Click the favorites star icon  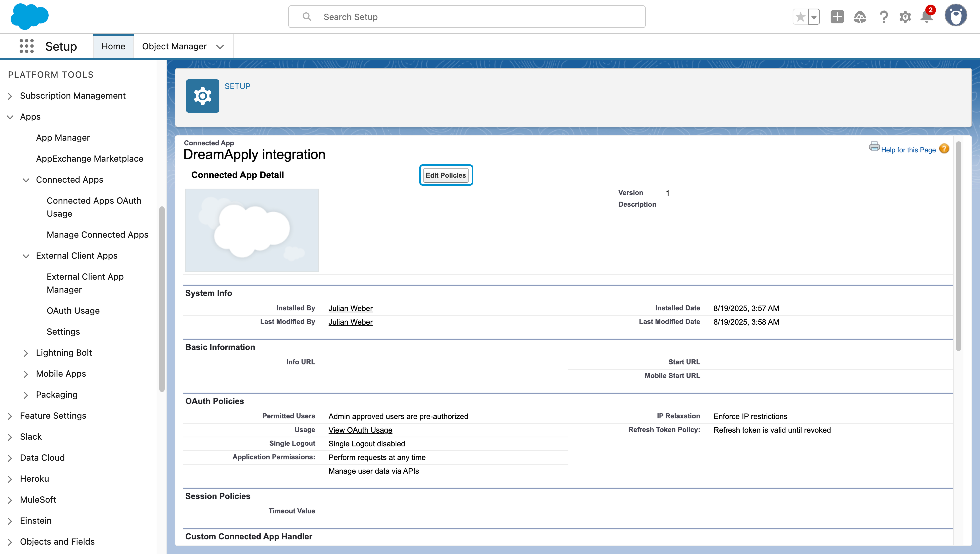tap(800, 17)
